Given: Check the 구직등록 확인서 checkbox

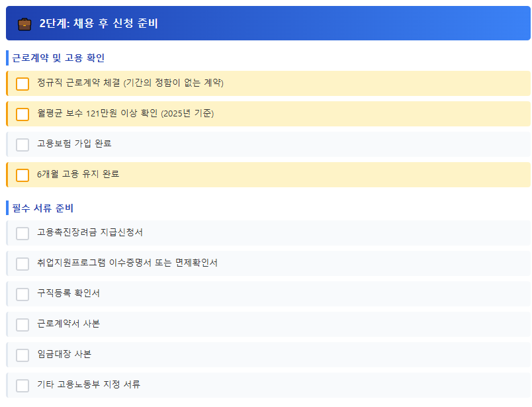Looking at the screenshot, I should click(22, 294).
